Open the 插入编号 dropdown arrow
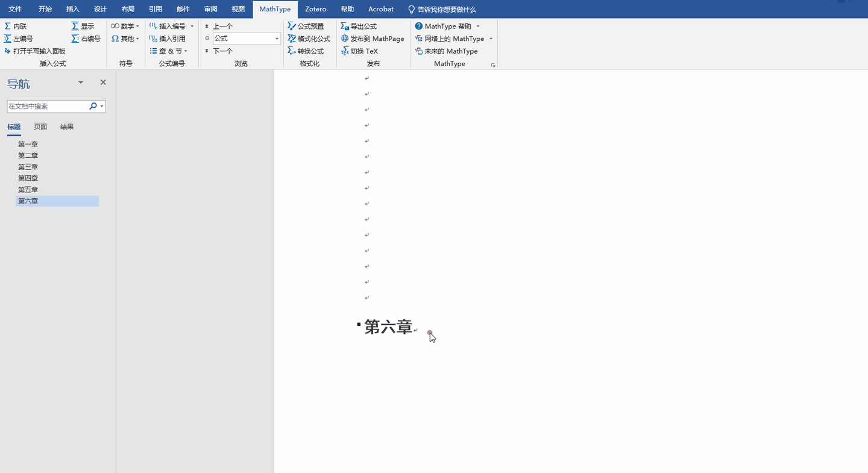Image resolution: width=868 pixels, height=473 pixels. pos(192,26)
